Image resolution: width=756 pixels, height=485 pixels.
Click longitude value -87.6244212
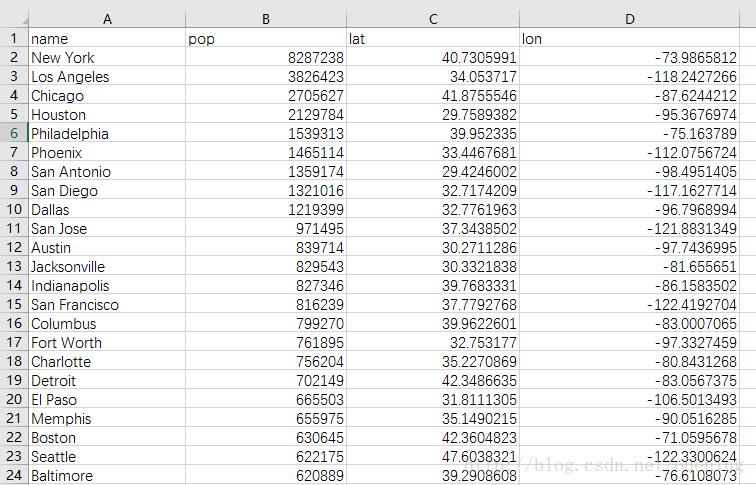click(x=630, y=95)
